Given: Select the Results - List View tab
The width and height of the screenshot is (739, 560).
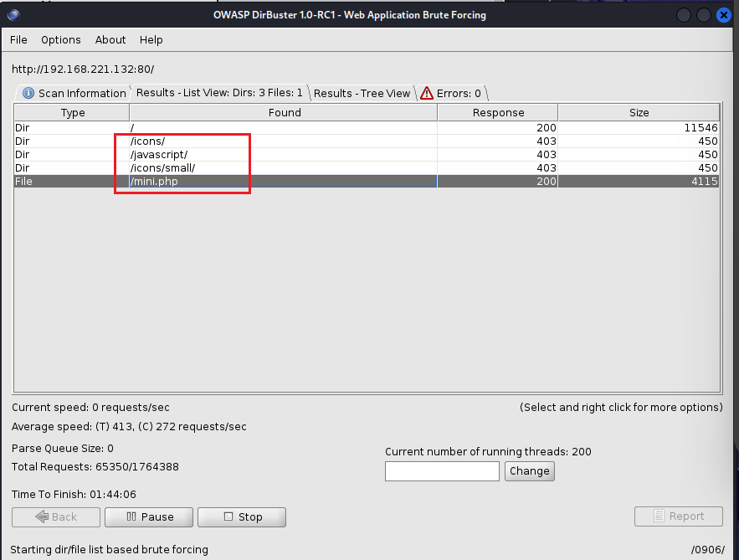Looking at the screenshot, I should pos(219,93).
